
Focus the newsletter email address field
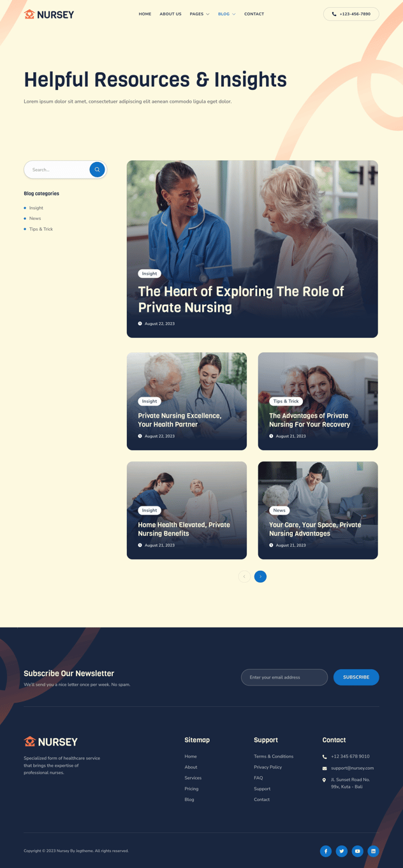click(x=284, y=677)
